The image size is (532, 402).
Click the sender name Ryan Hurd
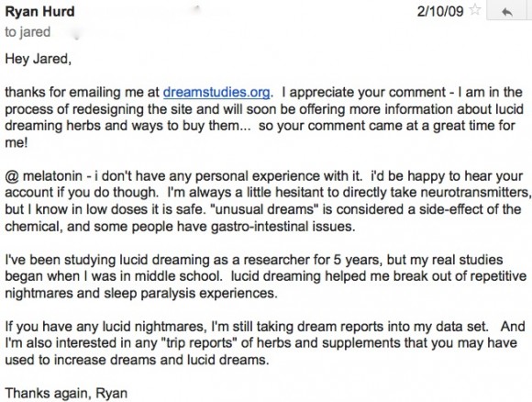(x=39, y=12)
